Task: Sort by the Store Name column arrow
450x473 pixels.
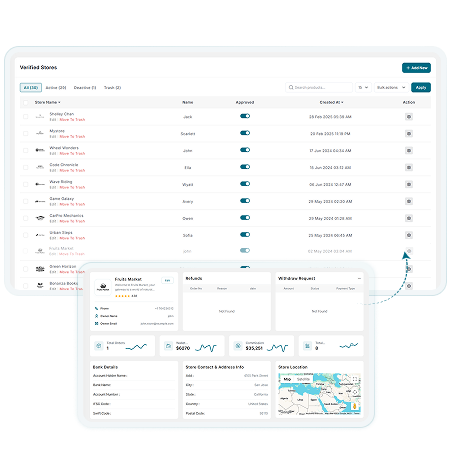Action: pyautogui.click(x=59, y=102)
